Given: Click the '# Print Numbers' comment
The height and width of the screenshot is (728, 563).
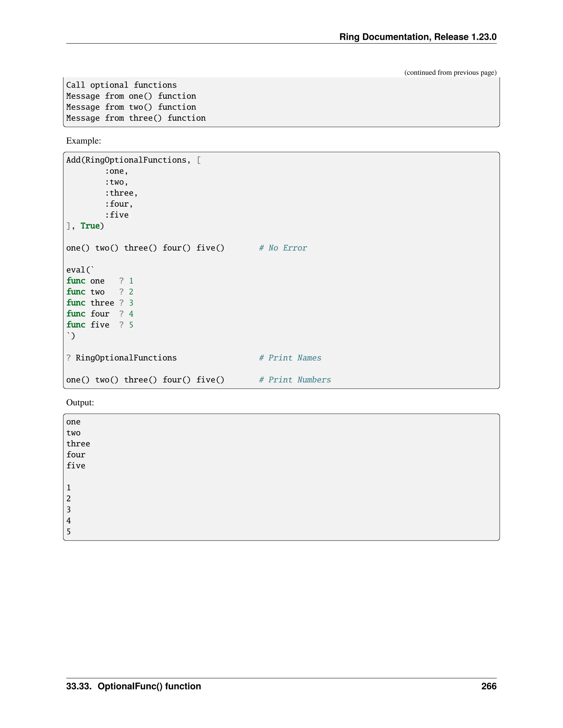Looking at the screenshot, I should [295, 380].
